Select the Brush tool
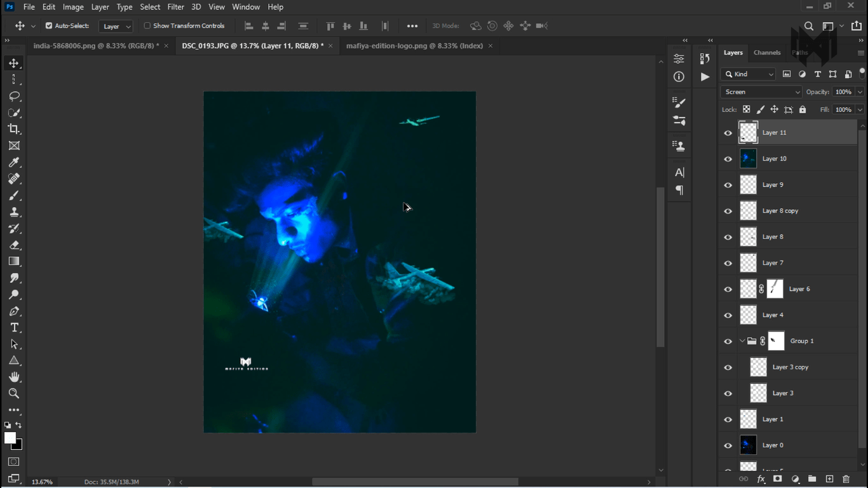This screenshot has height=488, width=868. 14,195
